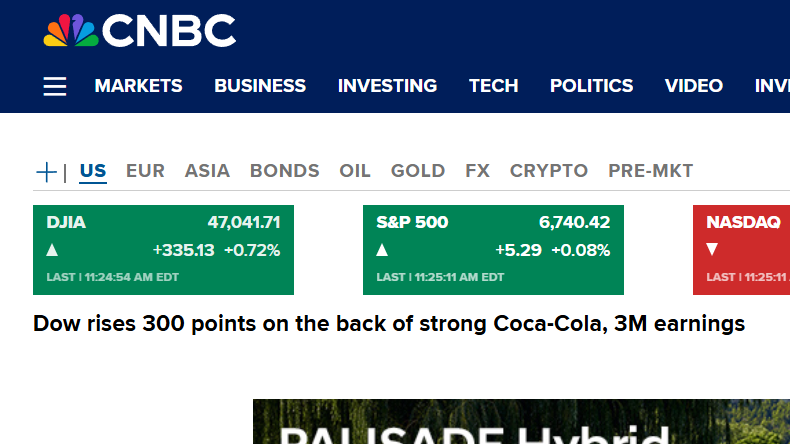
Task: Open the Business menu
Action: (x=260, y=86)
